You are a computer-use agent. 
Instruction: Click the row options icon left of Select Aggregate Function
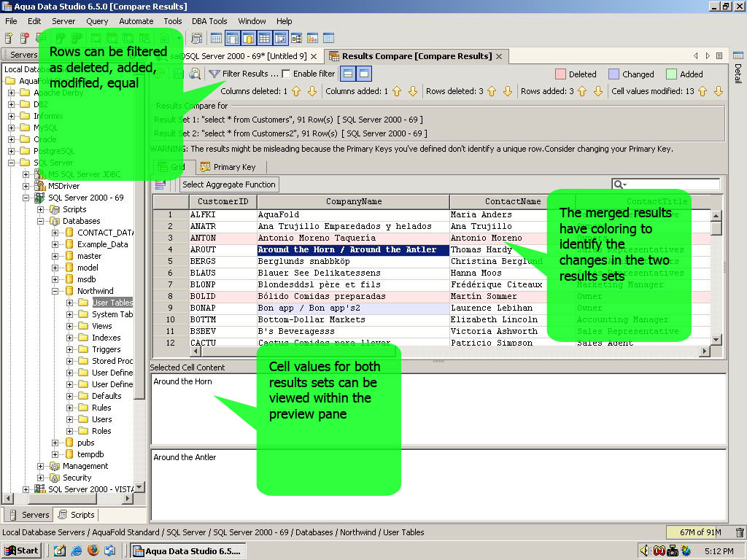[160, 184]
